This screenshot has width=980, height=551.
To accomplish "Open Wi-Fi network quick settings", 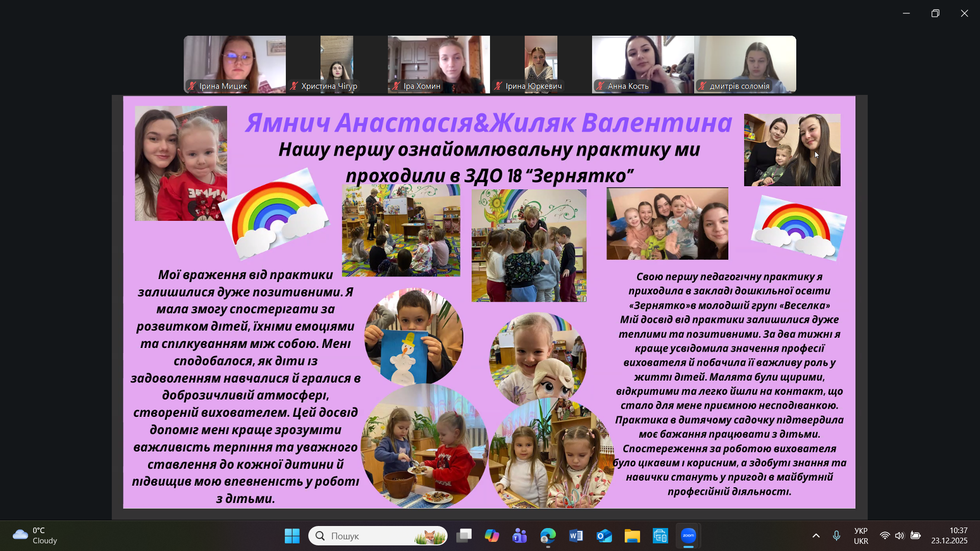I will (x=885, y=536).
